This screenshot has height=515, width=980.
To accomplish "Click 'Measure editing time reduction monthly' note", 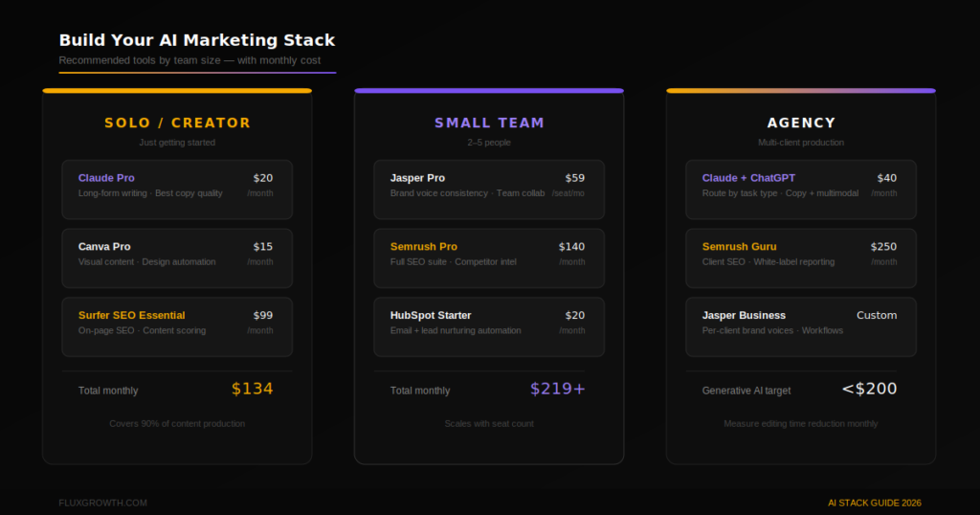I will point(801,424).
